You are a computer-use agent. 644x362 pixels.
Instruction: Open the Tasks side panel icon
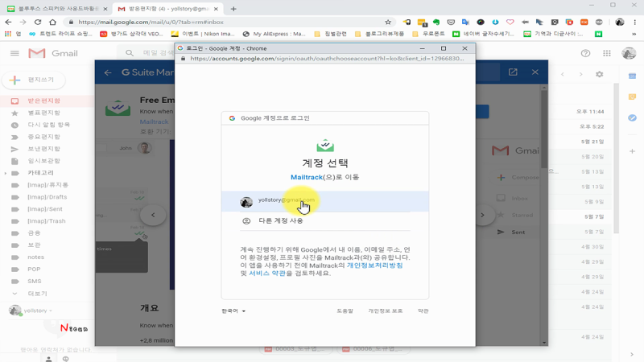click(x=632, y=117)
